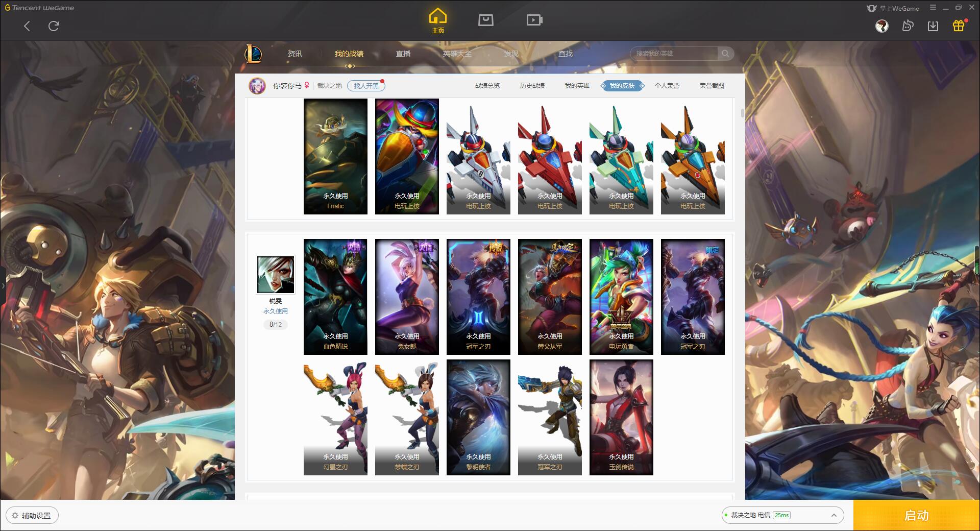Click the 裁决之地 server label near username
980x531 pixels.
(330, 86)
